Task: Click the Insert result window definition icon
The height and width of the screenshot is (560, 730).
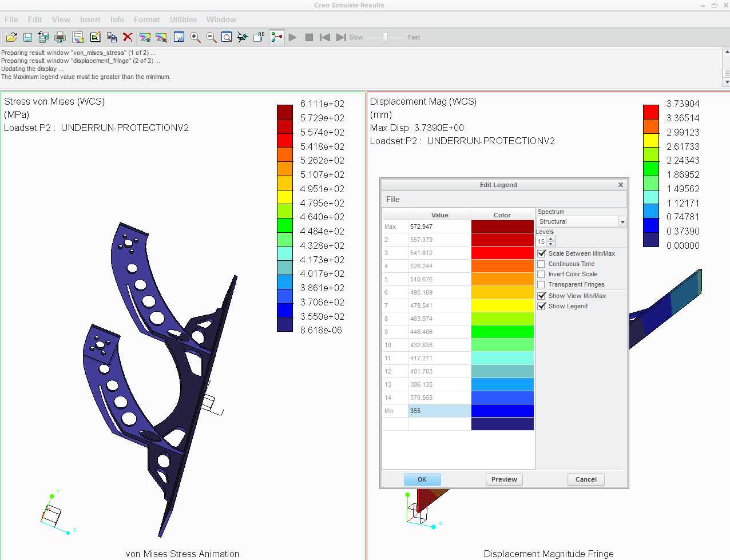Action: point(78,37)
